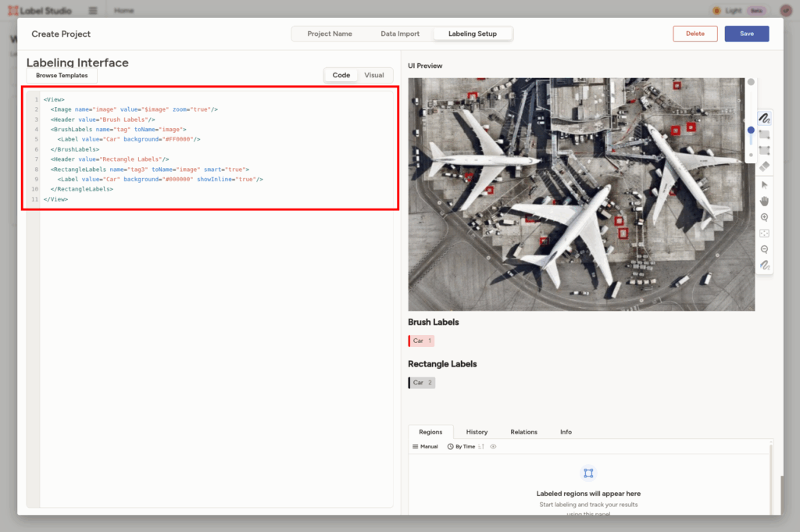Activate the Hand pan tool
Image resolution: width=800 pixels, height=532 pixels.
pyautogui.click(x=764, y=201)
